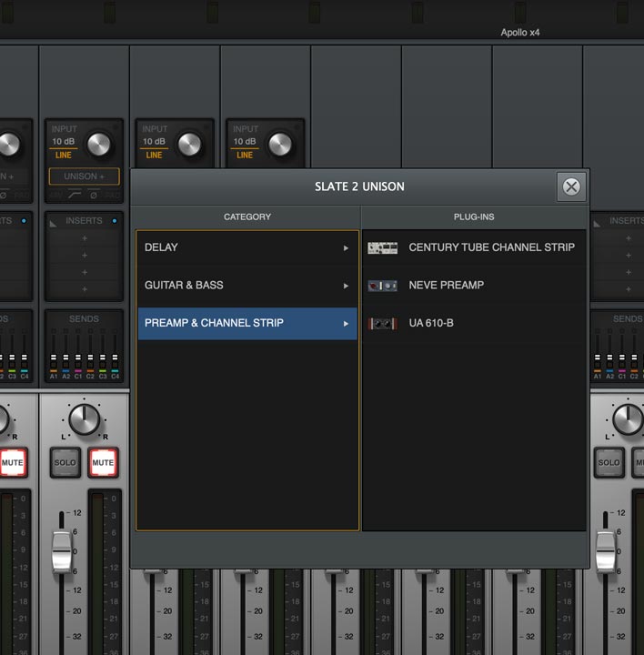Choose the NEVE PREAMP plug-in name
The image size is (644, 655).
[446, 285]
